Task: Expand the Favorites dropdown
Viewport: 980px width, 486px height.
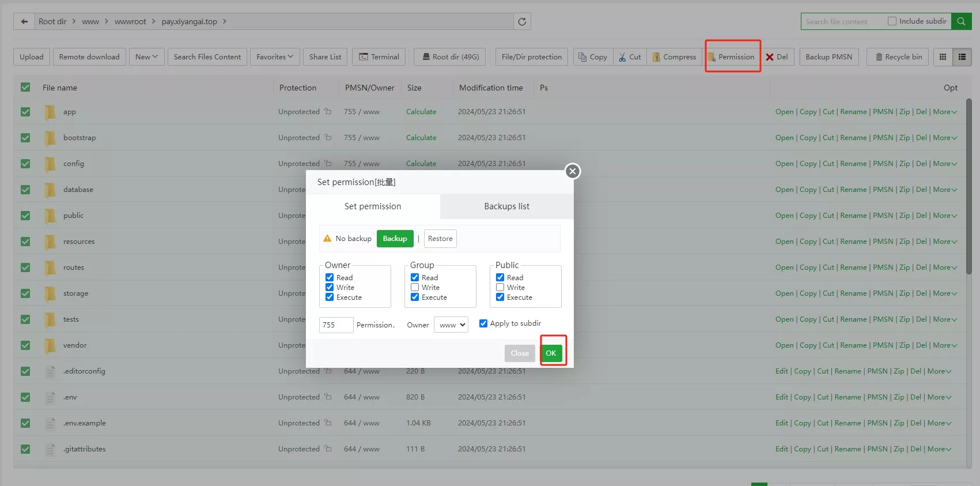Action: click(x=275, y=56)
